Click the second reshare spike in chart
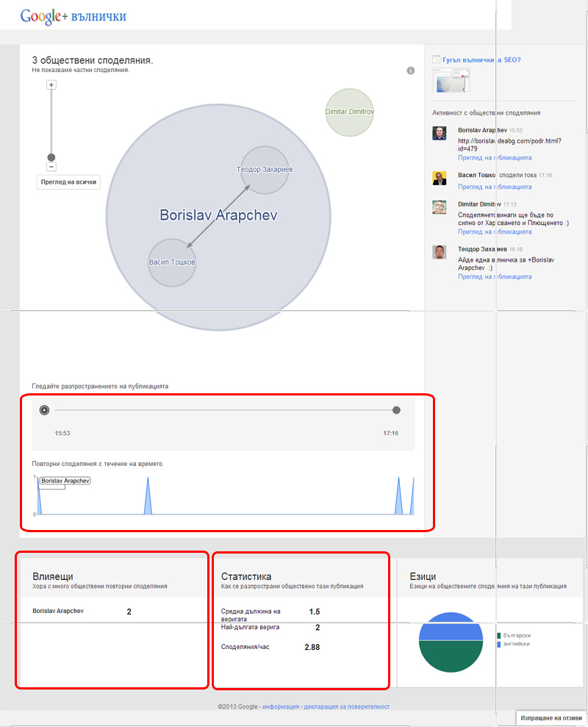The height and width of the screenshot is (727, 588). (x=148, y=496)
